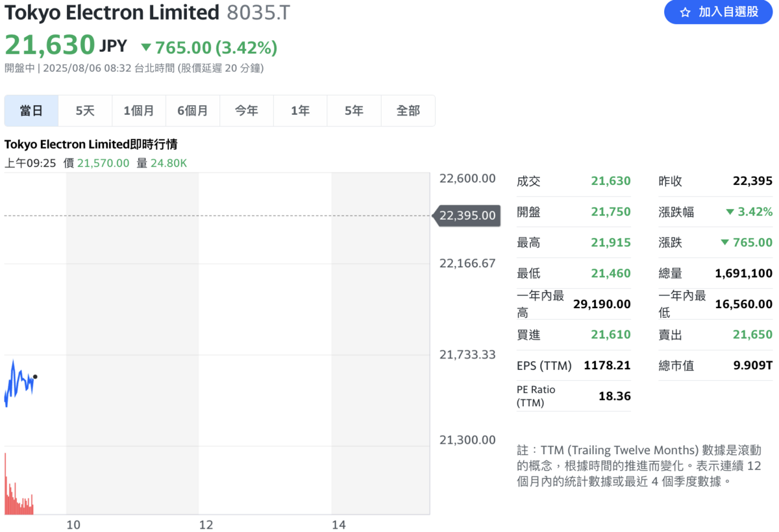Switch to the 1個月 range tab
Viewport: 779px width, 532px height.
(x=139, y=111)
